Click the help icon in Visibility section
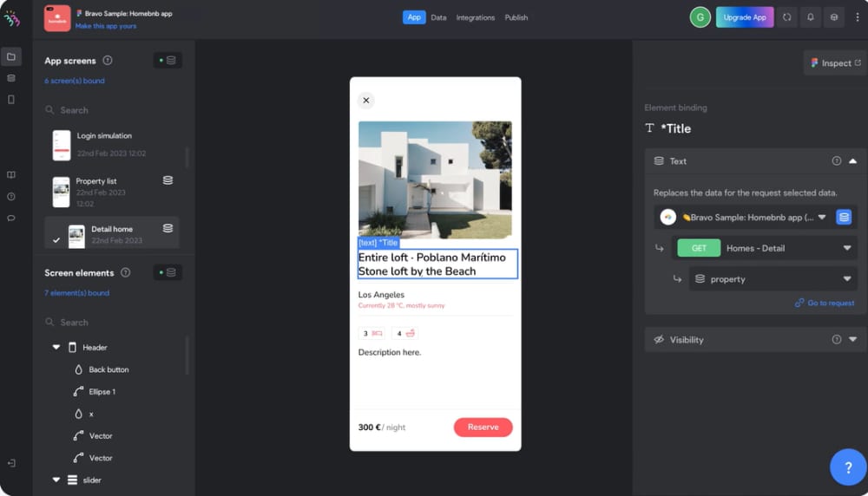Image resolution: width=868 pixels, height=496 pixels. tap(837, 340)
